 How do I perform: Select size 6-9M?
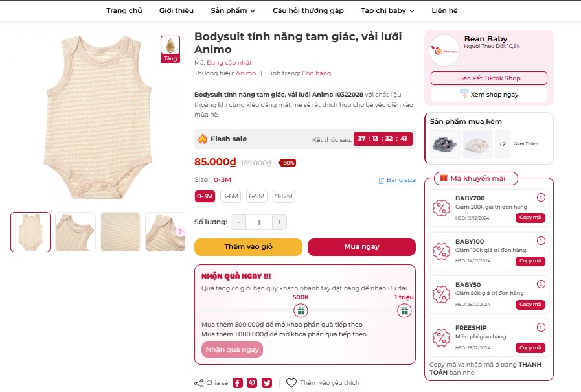256,196
